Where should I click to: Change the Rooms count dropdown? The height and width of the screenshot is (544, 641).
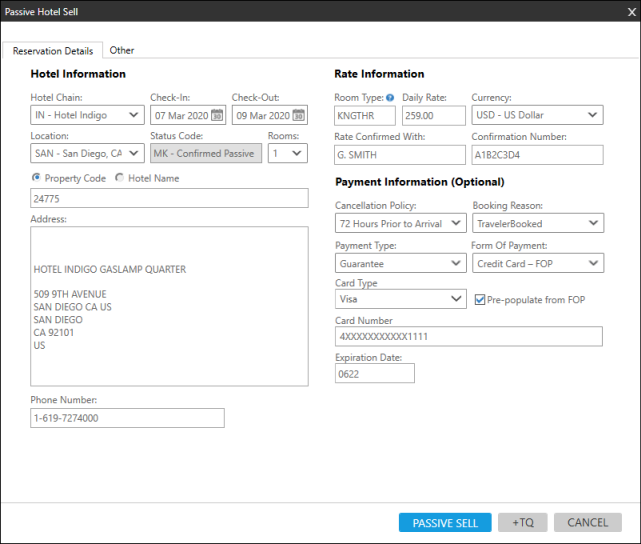click(x=286, y=154)
